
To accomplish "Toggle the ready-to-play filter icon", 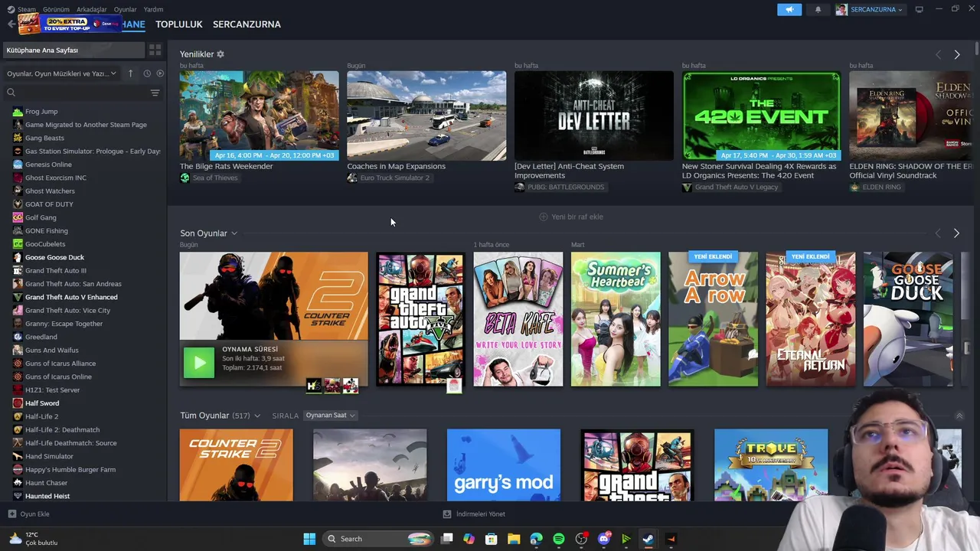I will 160,73.
